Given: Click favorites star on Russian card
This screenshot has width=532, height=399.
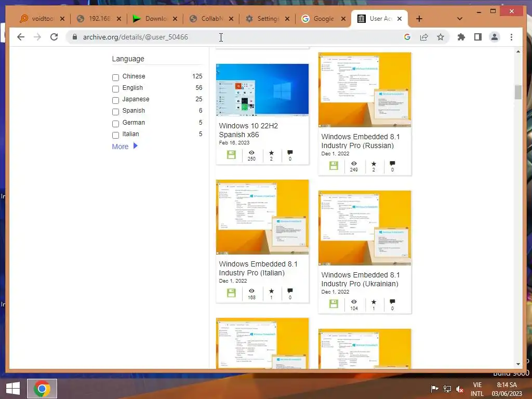Looking at the screenshot, I should point(374,164).
